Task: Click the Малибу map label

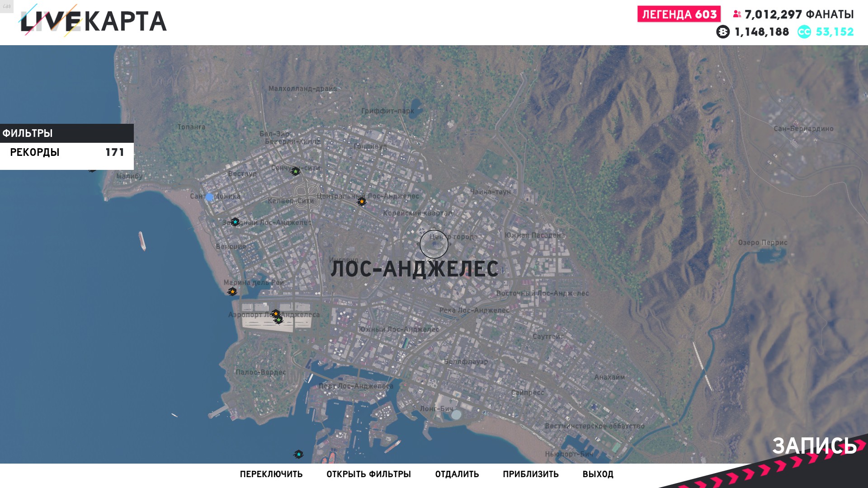Action: coord(129,176)
